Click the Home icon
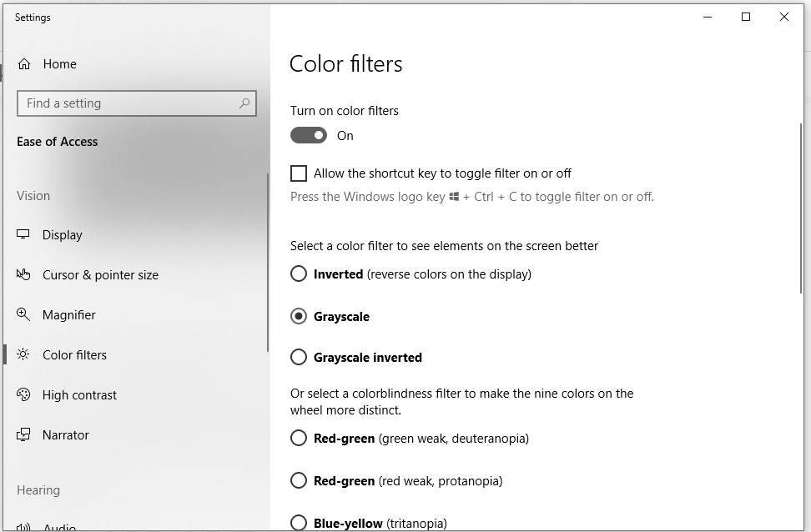This screenshot has width=811, height=532. coord(24,63)
